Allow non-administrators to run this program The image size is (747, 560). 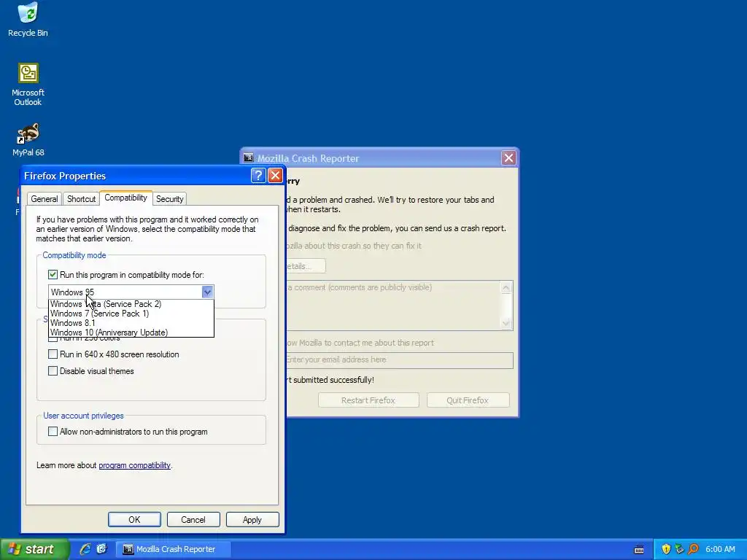(53, 432)
